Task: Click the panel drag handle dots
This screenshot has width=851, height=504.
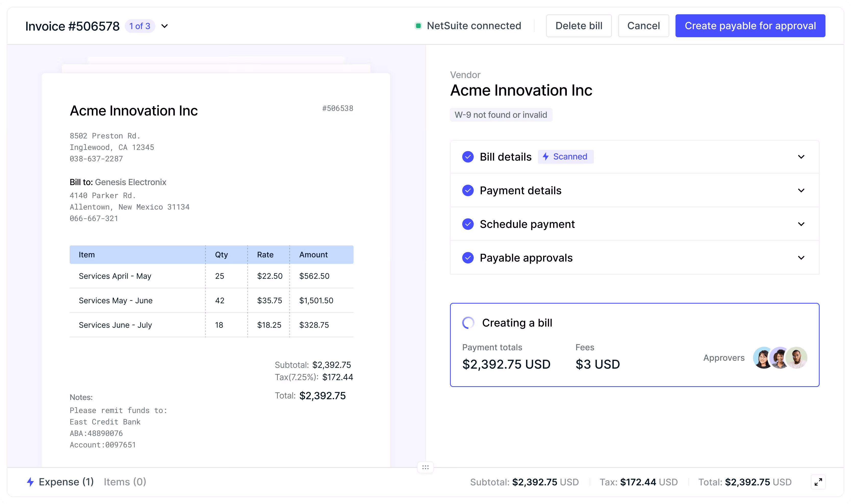Action: 425,467
